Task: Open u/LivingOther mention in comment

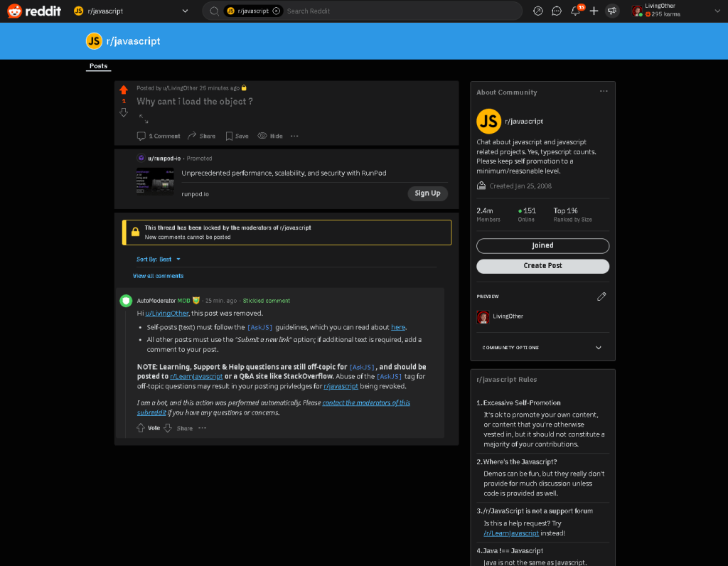Action: [x=166, y=314]
